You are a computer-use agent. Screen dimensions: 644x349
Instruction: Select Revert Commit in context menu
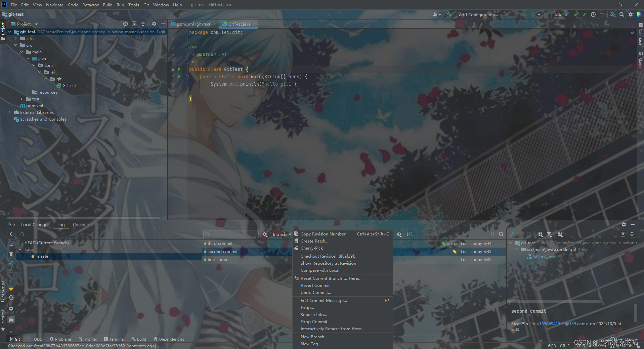coord(343,286)
